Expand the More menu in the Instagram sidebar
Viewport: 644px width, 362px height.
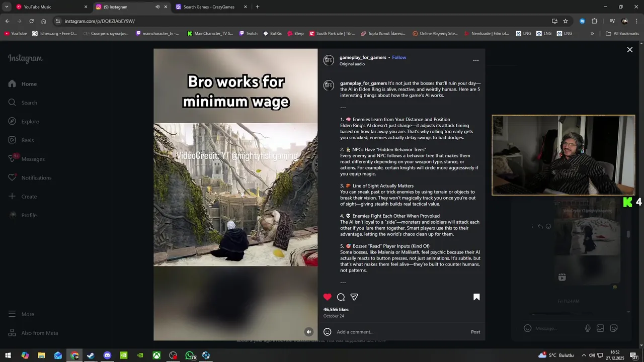(21, 314)
